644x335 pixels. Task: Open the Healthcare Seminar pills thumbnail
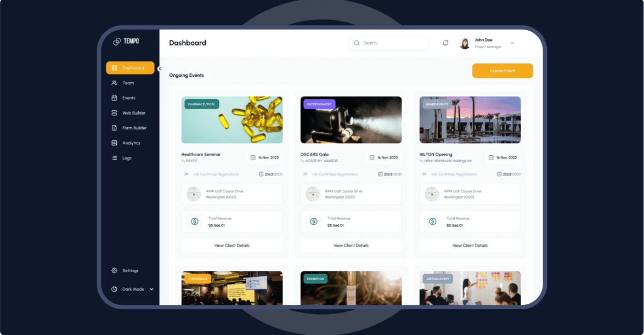232,120
